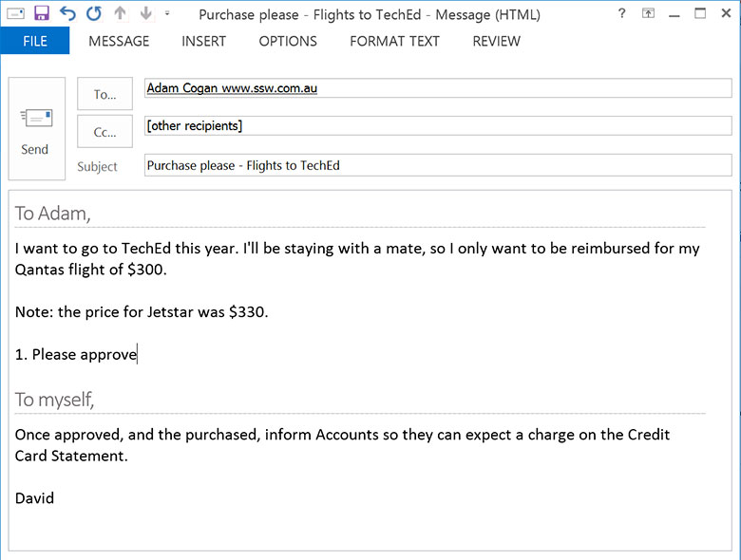Click the Cc... button
Screen dimensions: 741x560
coord(104,132)
